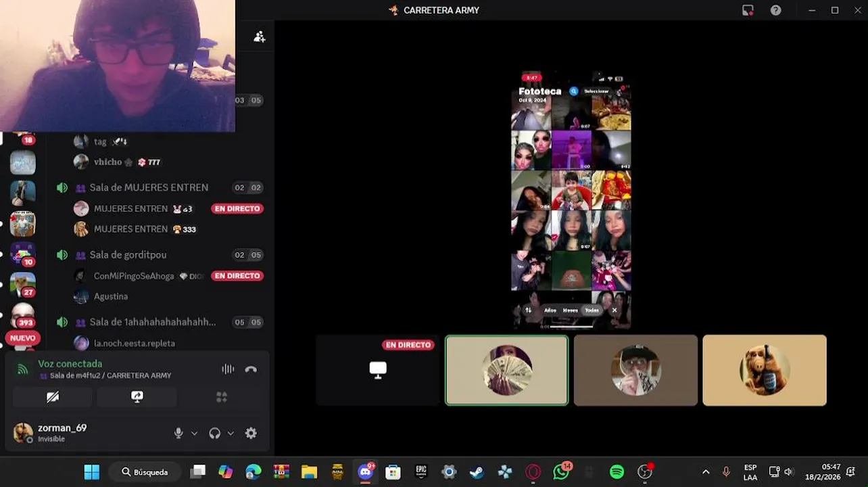Open File Explorer from the taskbar
Image resolution: width=868 pixels, height=487 pixels.
pos(310,472)
